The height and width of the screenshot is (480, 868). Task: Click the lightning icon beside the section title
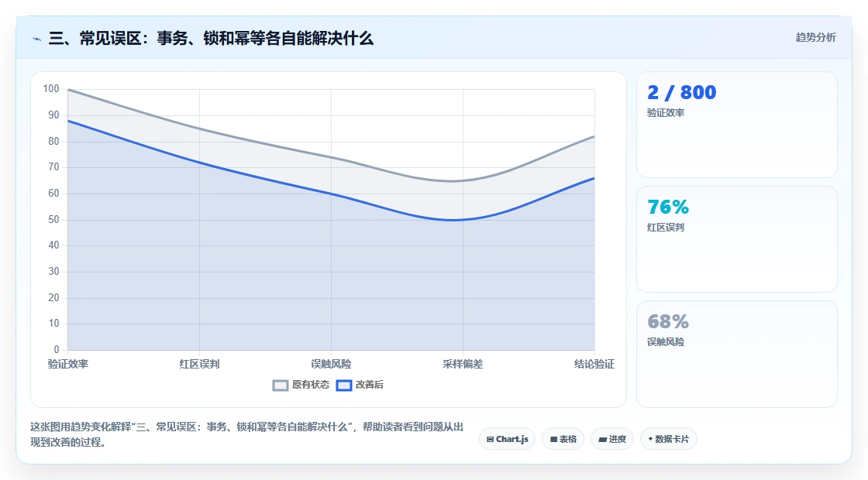pos(37,39)
